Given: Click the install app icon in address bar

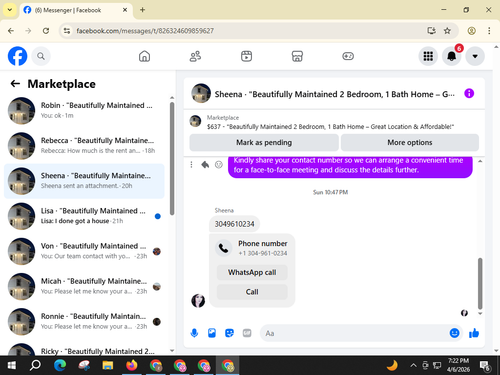Looking at the screenshot, I should 431,31.
